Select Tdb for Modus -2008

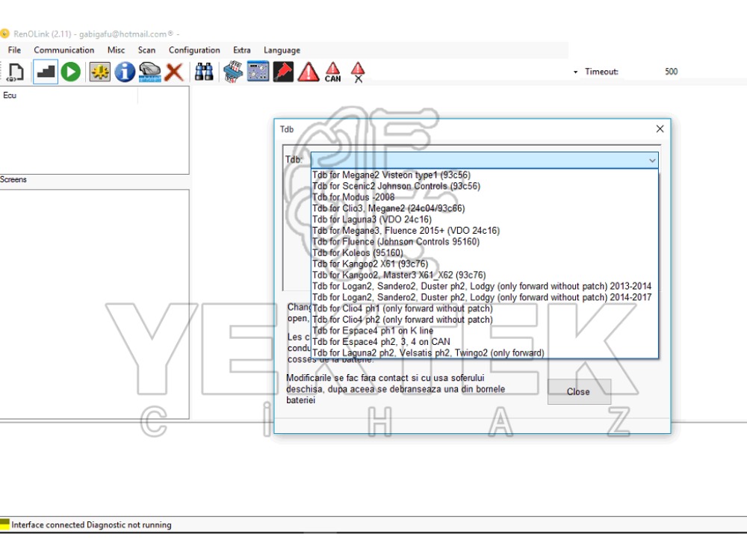click(x=485, y=197)
